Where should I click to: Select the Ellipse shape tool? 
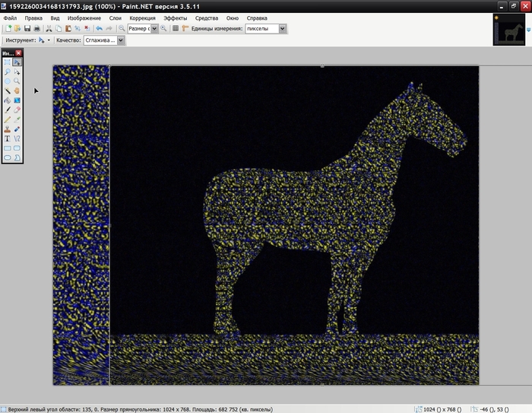[x=8, y=157]
